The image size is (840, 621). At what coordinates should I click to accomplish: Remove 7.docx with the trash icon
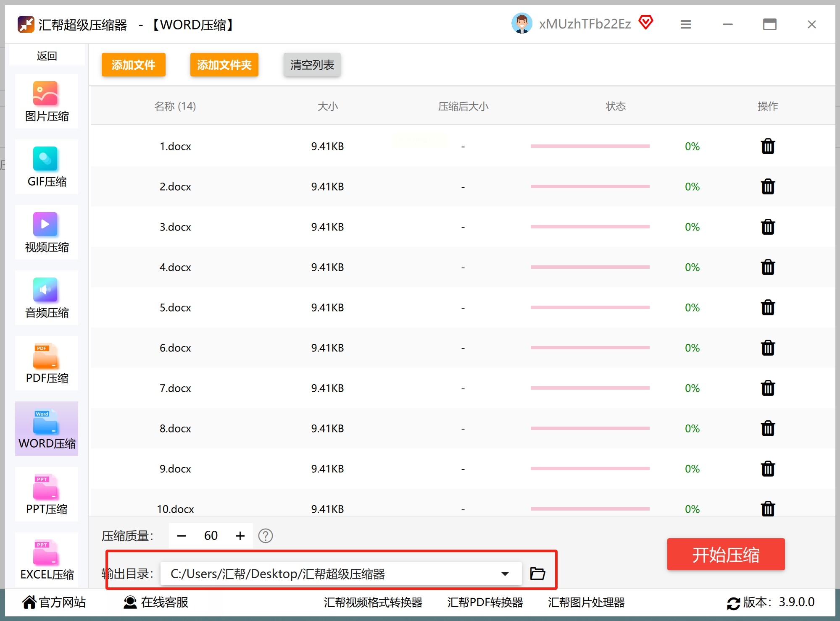point(767,388)
